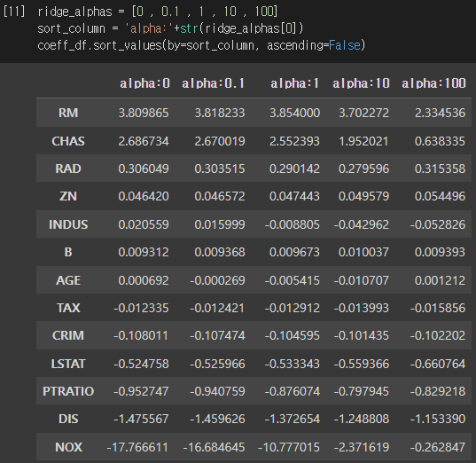
Task: Click DIS value -1.475567
Action: click(x=141, y=420)
